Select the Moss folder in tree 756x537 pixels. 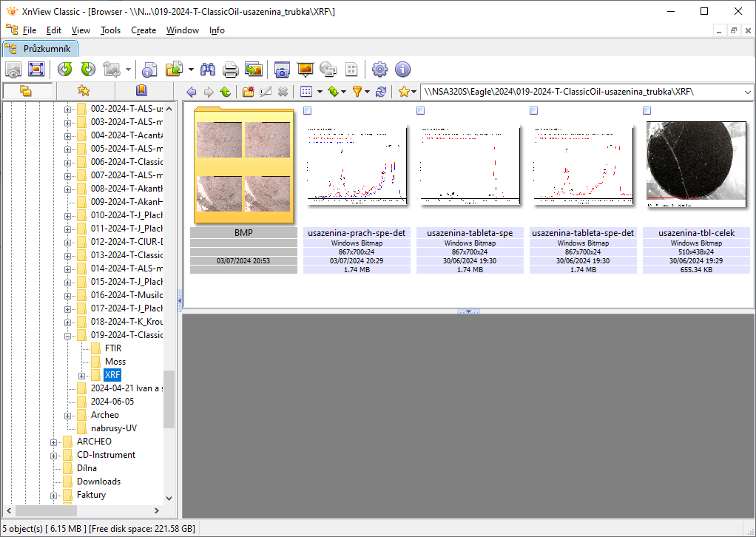115,362
